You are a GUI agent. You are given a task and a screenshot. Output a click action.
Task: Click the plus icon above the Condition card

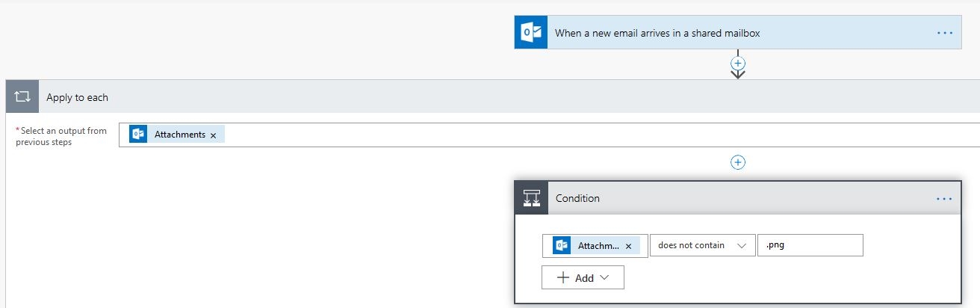point(738,162)
